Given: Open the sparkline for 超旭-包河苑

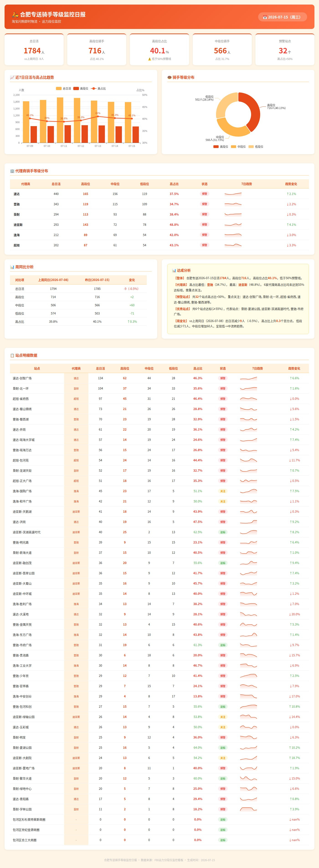Looking at the screenshot, I should point(248,460).
